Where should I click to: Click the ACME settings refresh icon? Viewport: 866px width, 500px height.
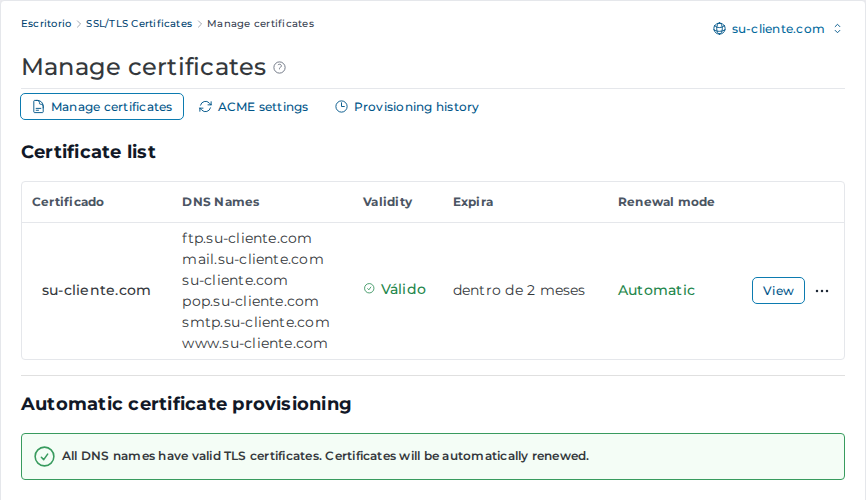[205, 107]
